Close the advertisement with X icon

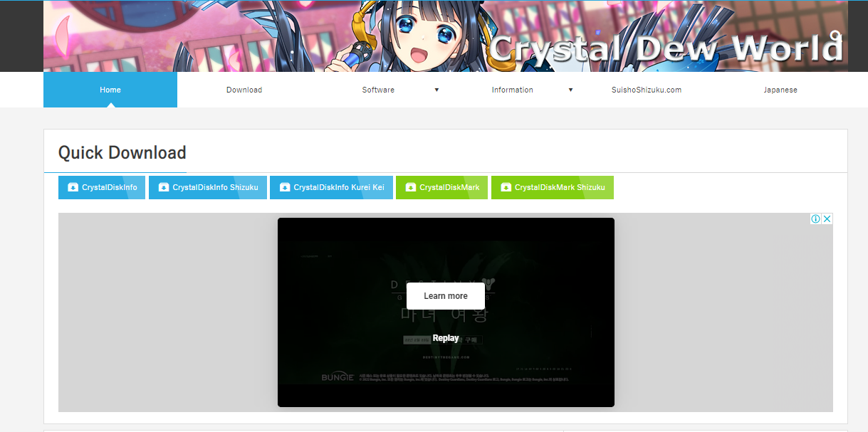tap(827, 219)
